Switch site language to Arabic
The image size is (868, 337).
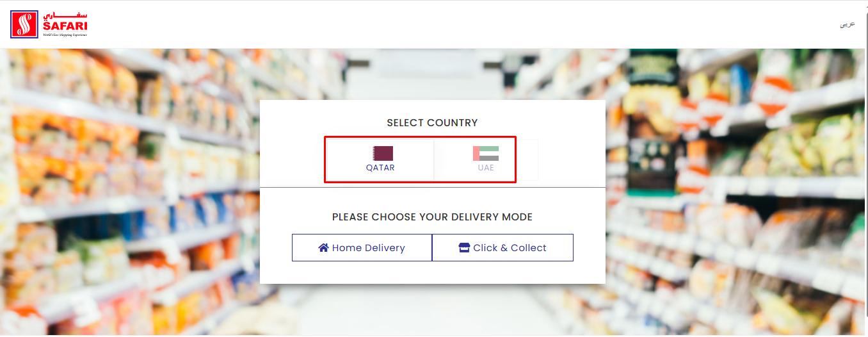coord(848,24)
